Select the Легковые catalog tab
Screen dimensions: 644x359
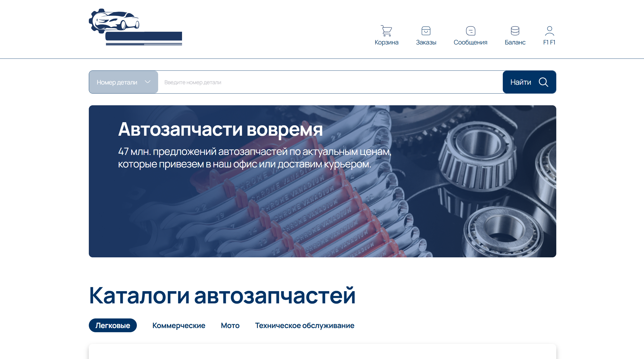[x=113, y=325]
